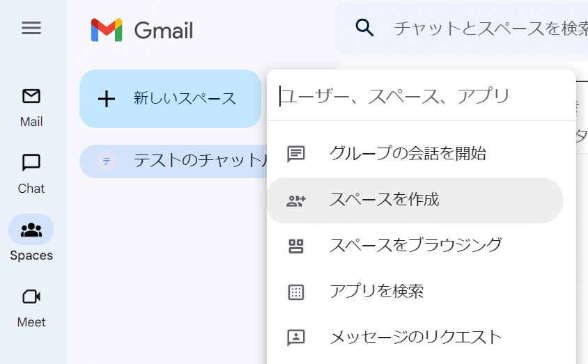The image size is (588, 364).
Task: Open the main menu hamburger icon
Action: tap(31, 28)
